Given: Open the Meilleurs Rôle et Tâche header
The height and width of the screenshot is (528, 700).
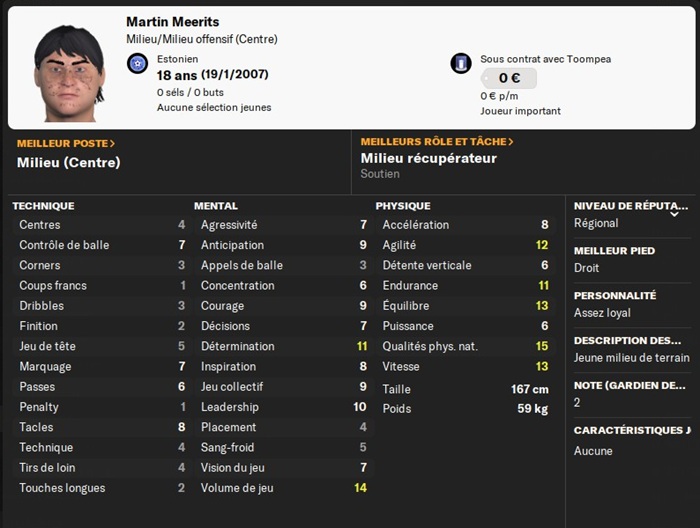Looking at the screenshot, I should tap(434, 142).
